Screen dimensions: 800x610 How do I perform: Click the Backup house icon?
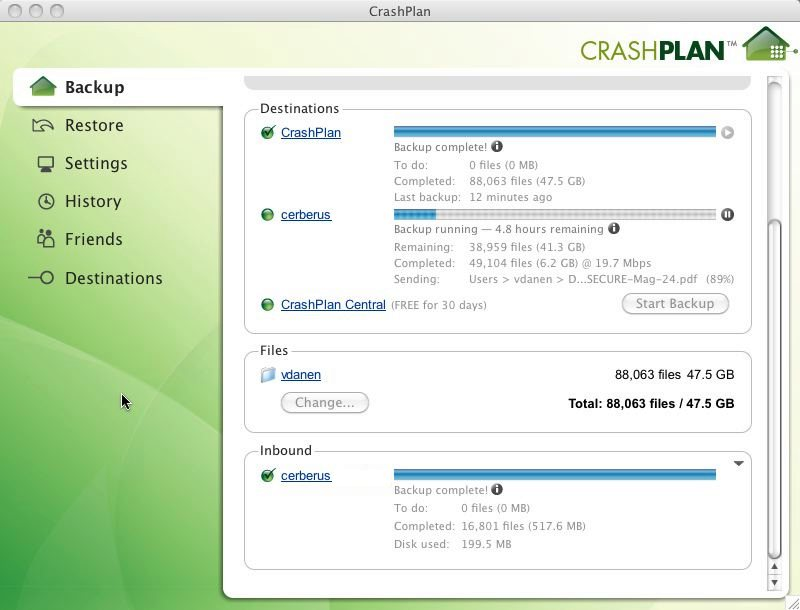point(43,86)
